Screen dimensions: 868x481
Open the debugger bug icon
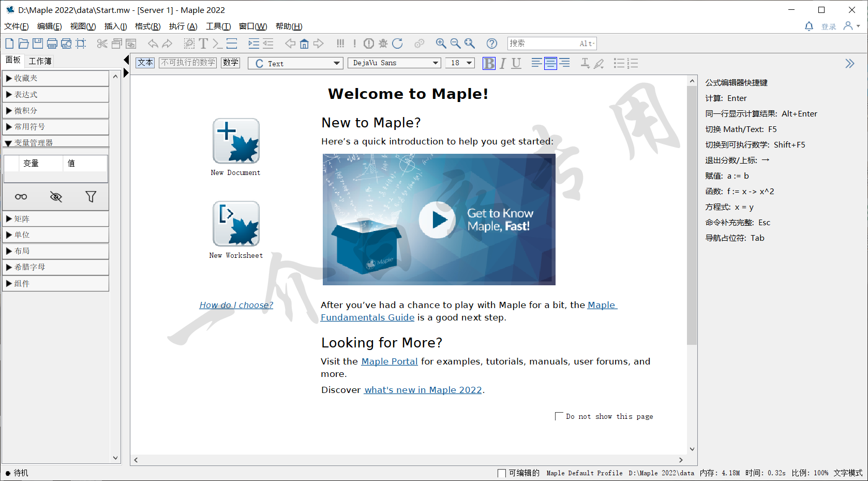click(x=383, y=43)
